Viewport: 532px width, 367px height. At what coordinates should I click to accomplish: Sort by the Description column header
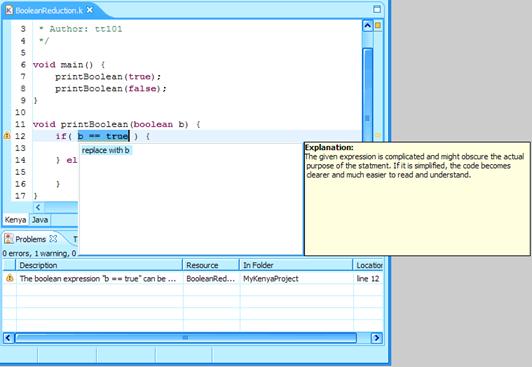(99, 265)
